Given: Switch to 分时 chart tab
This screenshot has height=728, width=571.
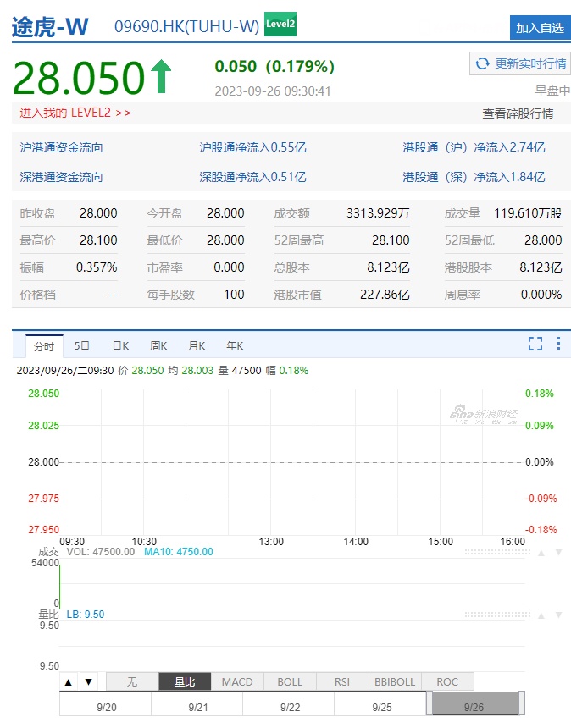Looking at the screenshot, I should (44, 346).
